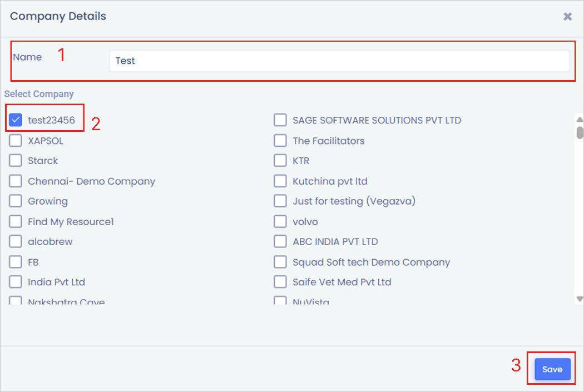Close the Company Details dialog
The width and height of the screenshot is (584, 392).
(567, 16)
